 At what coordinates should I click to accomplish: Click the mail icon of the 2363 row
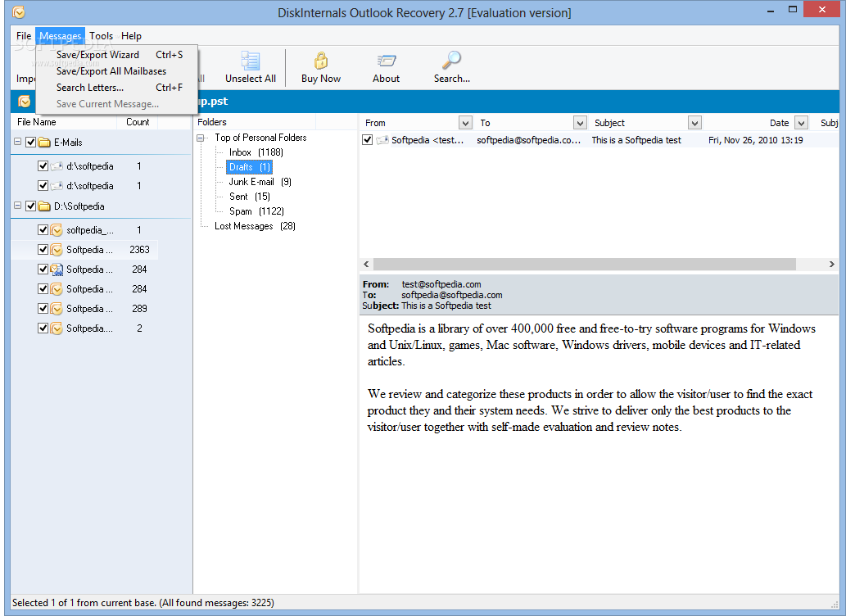pos(57,249)
